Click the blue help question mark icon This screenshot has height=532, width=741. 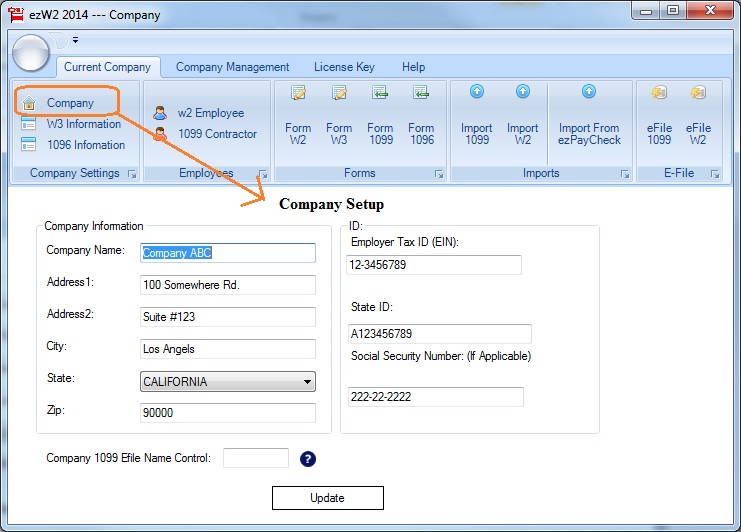308,459
